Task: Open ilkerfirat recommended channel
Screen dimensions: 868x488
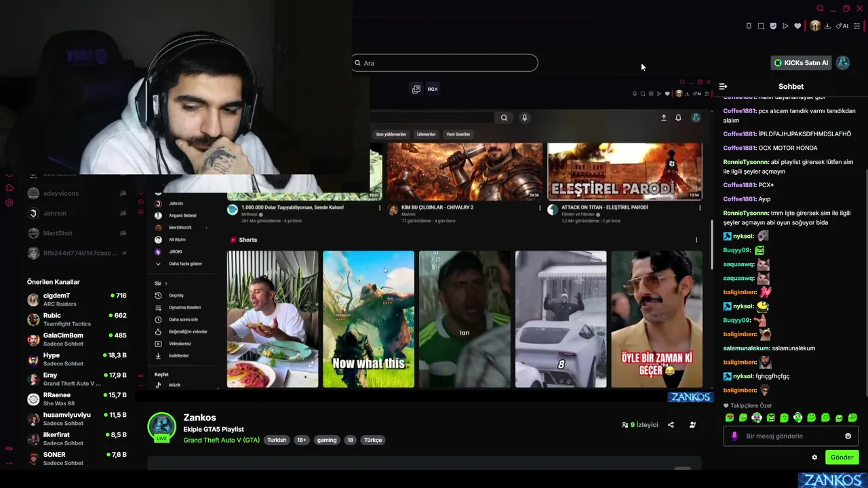Action: [x=77, y=439]
